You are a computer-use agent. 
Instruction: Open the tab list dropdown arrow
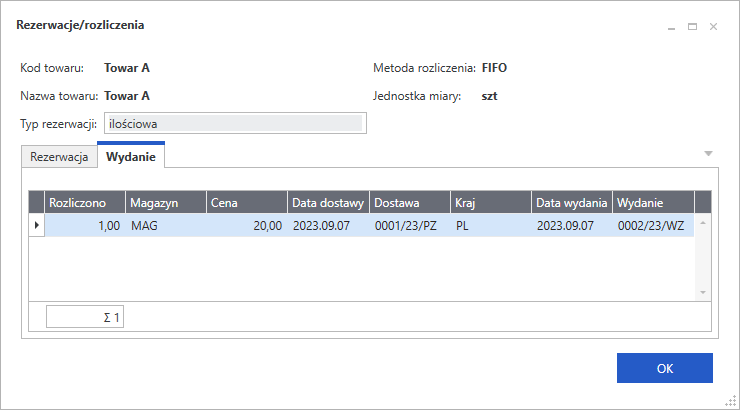tap(708, 154)
